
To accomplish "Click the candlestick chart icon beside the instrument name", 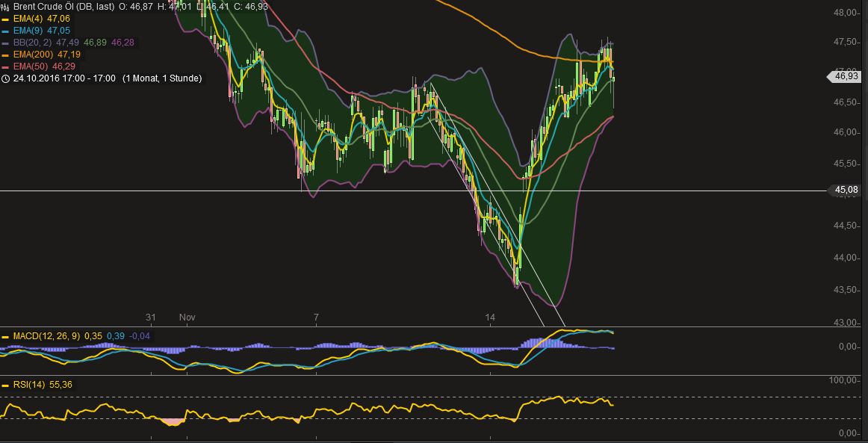I will tap(4, 7).
